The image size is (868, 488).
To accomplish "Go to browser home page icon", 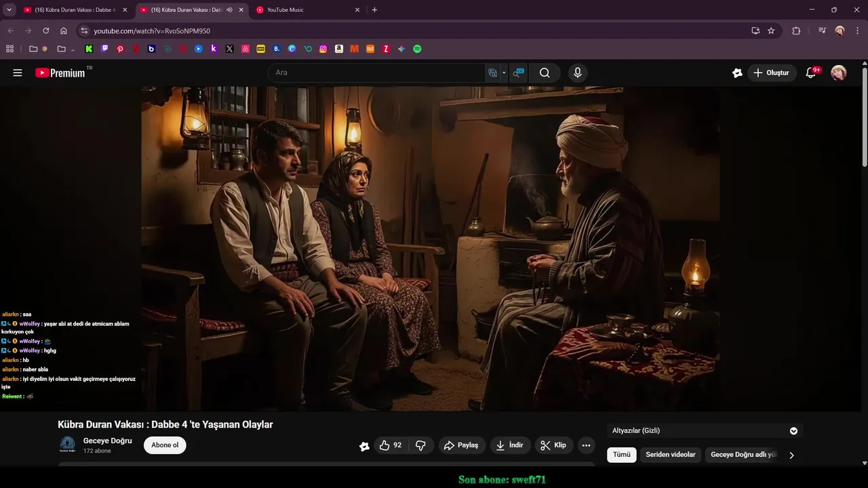I will point(63,30).
